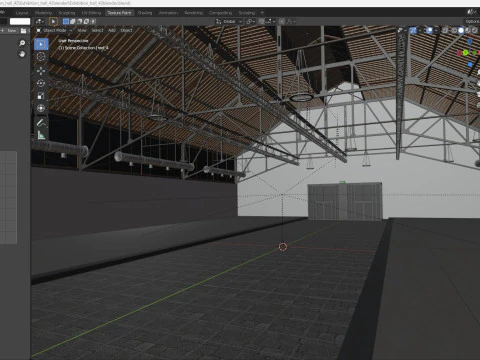Add a new workspace with plus button
480x360 pixels.
coord(262,13)
